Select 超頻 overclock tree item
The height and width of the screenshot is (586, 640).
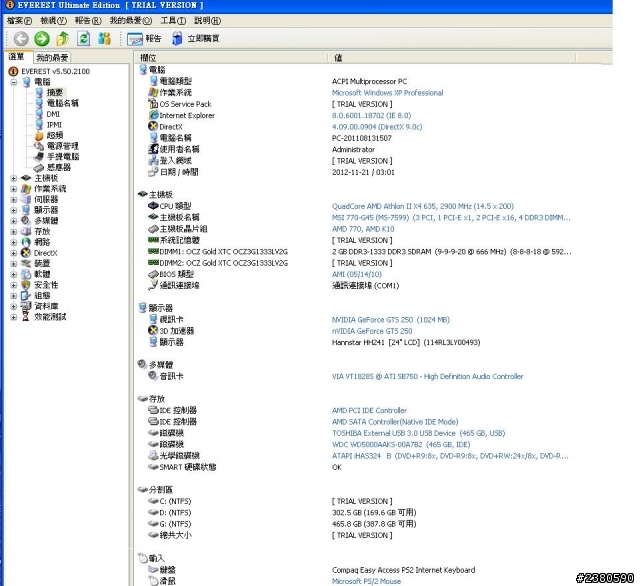pyautogui.click(x=55, y=135)
